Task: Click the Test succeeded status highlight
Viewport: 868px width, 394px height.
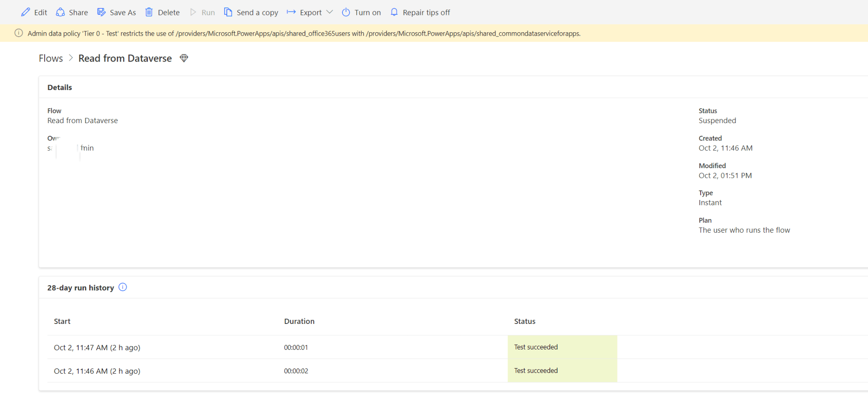Action: 536,347
